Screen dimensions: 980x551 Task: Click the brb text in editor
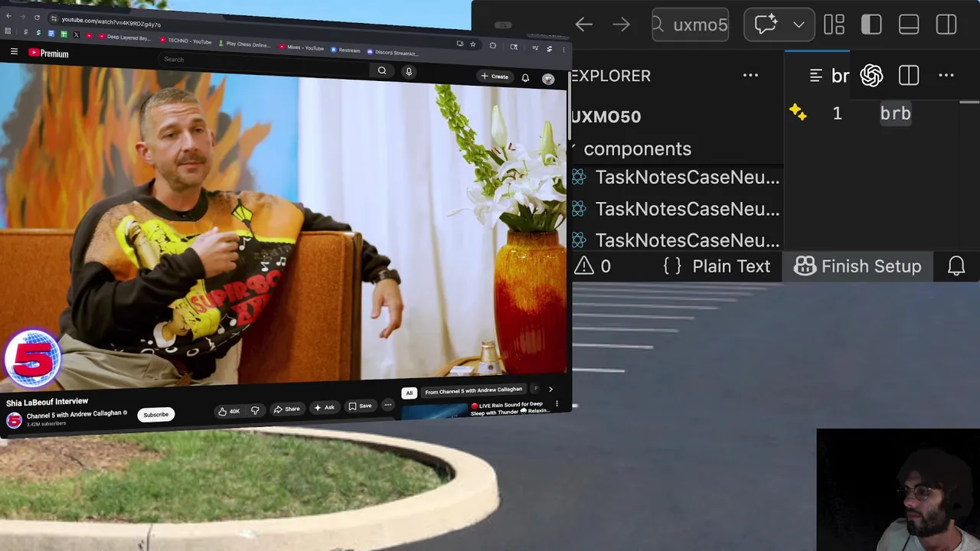pos(895,113)
